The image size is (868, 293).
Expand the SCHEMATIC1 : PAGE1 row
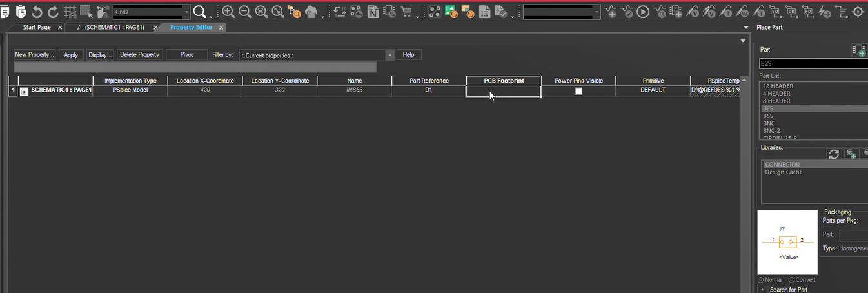tap(24, 92)
